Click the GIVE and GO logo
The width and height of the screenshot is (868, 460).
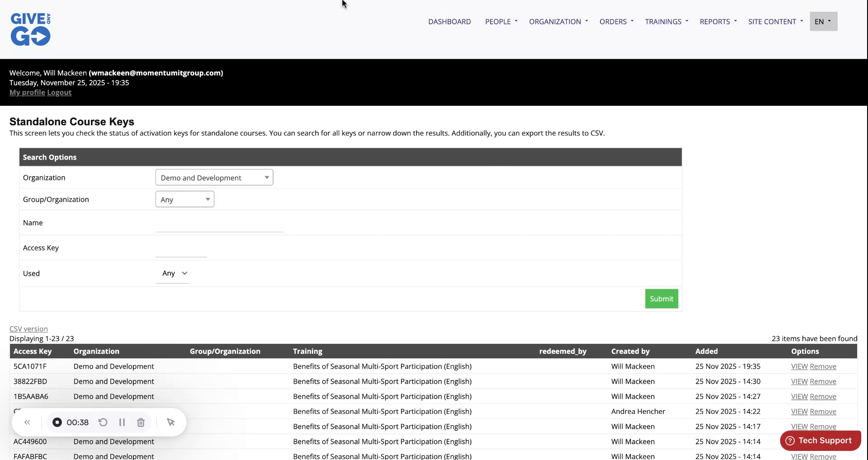point(30,29)
